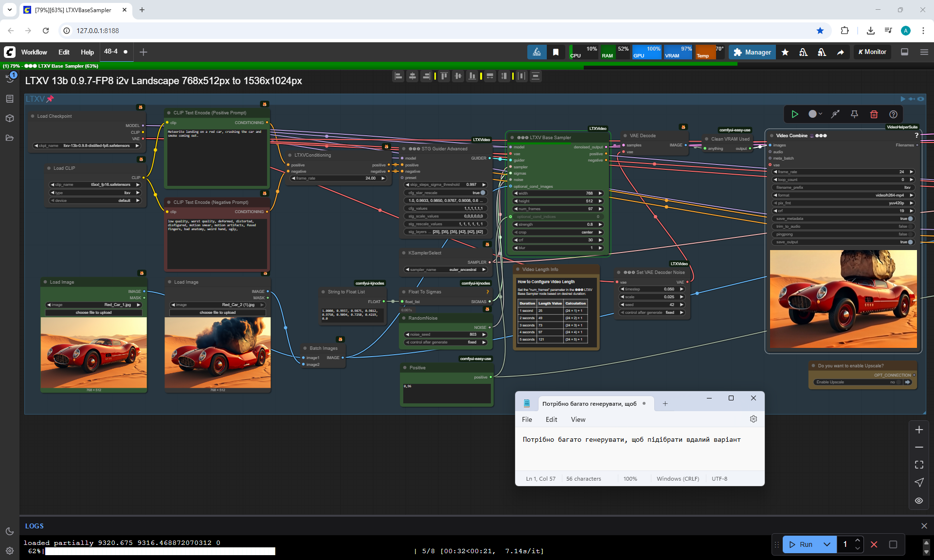Open the Manager puzzle button
Image resolution: width=934 pixels, height=560 pixels.
[752, 52]
